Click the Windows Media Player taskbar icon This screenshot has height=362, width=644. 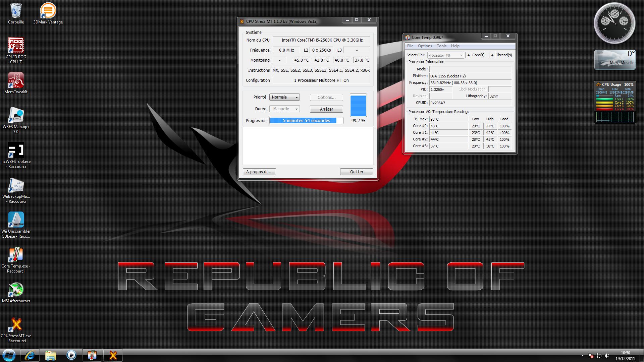71,355
